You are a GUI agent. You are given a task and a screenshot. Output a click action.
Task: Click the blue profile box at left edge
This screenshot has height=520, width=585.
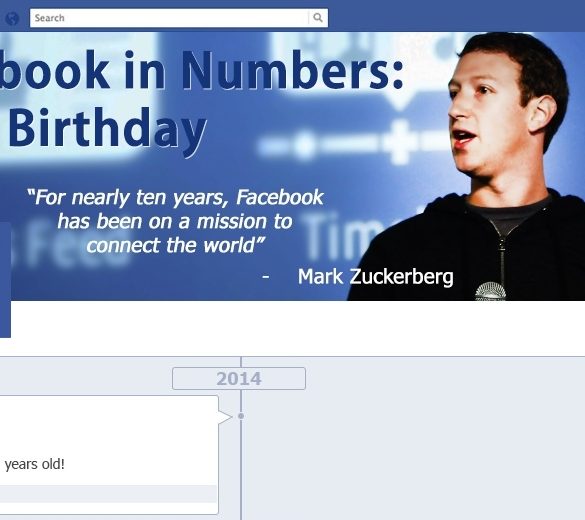point(5,280)
